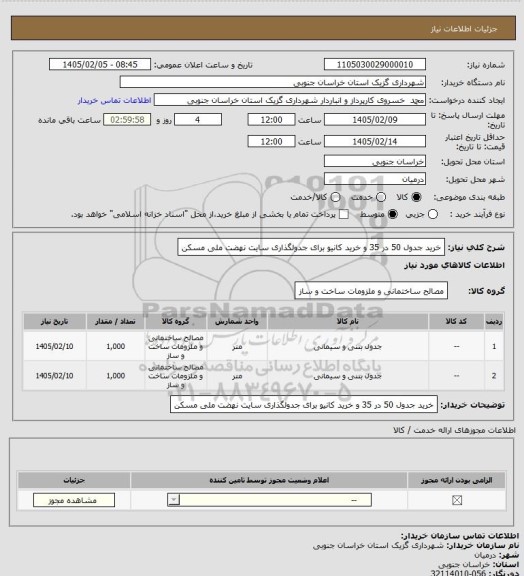This screenshot has width=524, height=576.
Task: Click the response deadline date 1405/02/09
Action: click(x=375, y=120)
